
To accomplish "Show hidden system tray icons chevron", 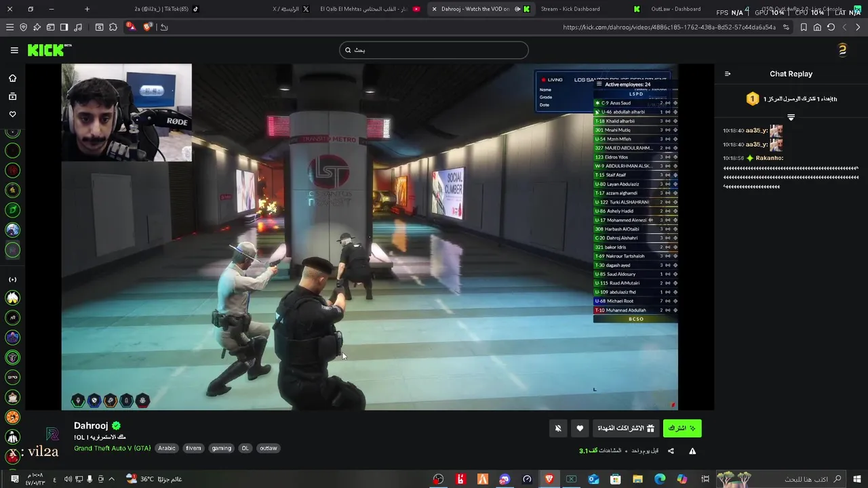I will (111, 479).
